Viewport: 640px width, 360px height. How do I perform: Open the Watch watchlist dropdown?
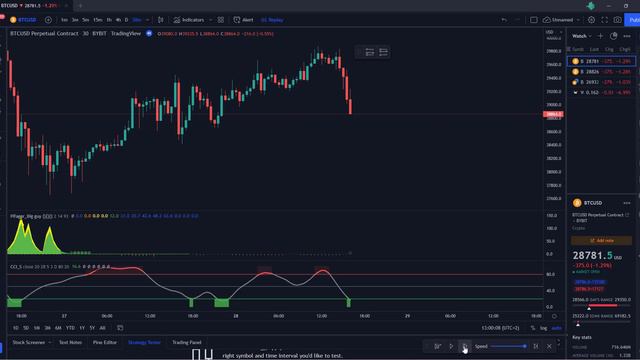point(582,36)
